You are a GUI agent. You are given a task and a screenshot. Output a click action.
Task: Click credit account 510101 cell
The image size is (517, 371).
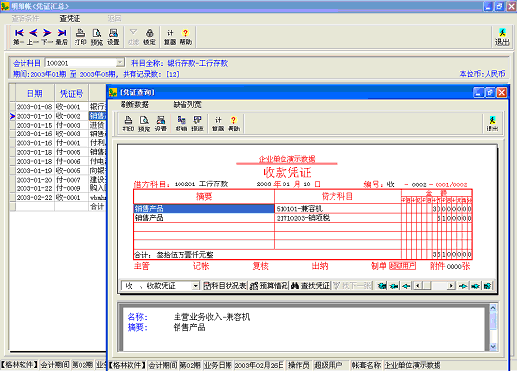click(338, 209)
